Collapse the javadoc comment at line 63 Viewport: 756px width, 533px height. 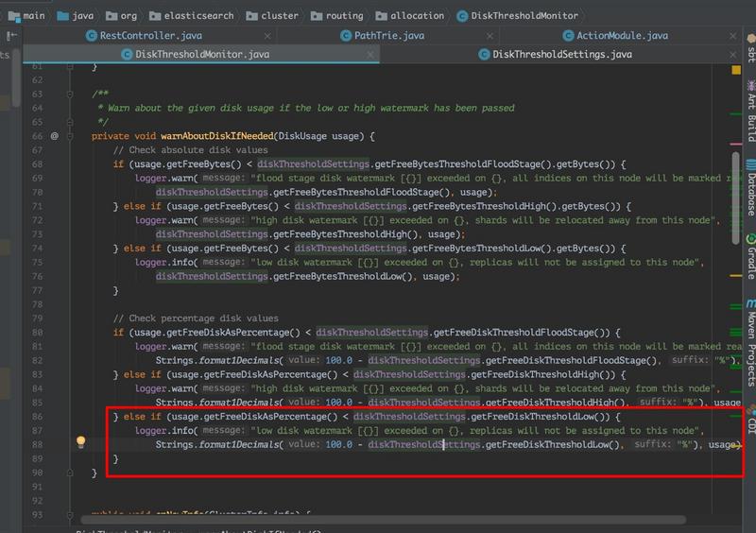coord(70,95)
